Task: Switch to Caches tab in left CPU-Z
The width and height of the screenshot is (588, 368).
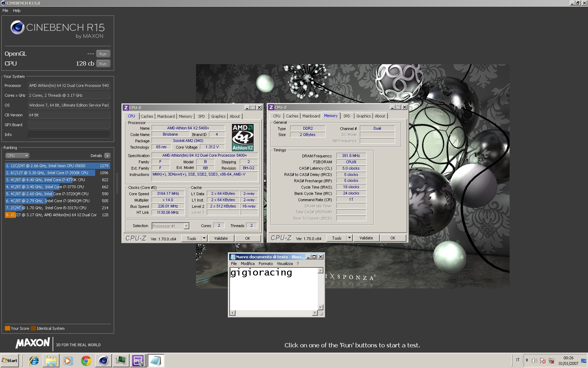Action: [147, 116]
